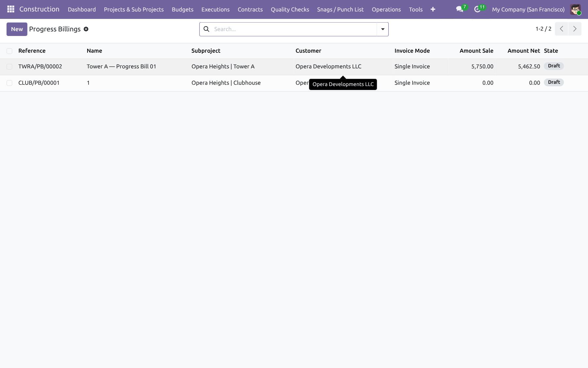The height and width of the screenshot is (368, 588).
Task: Click the New button
Action: 17,29
